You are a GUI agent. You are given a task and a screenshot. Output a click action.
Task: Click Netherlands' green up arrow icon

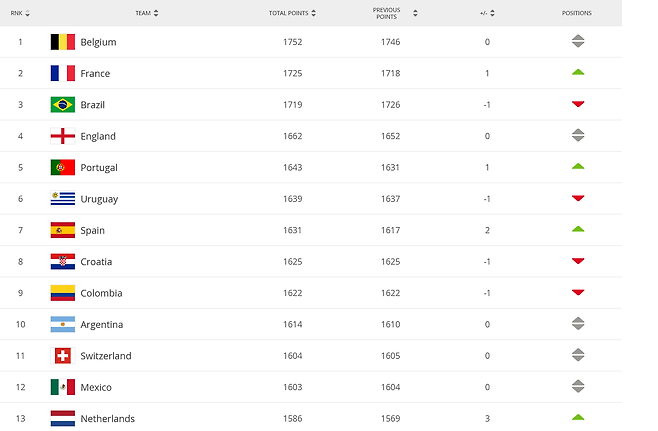pos(578,418)
